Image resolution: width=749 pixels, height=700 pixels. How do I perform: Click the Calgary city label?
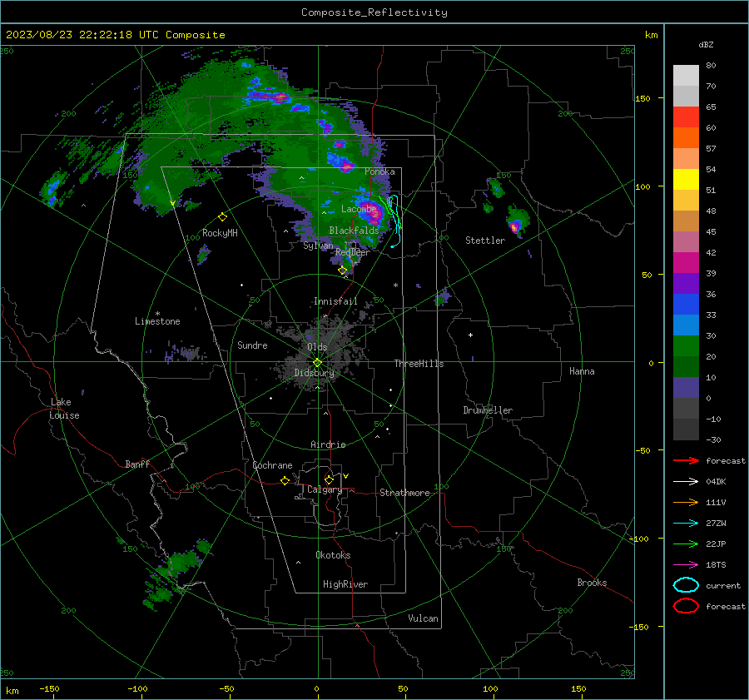tap(325, 489)
